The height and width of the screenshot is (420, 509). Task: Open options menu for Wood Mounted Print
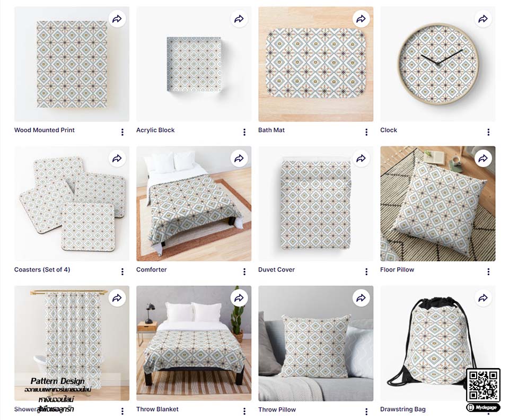coord(122,132)
